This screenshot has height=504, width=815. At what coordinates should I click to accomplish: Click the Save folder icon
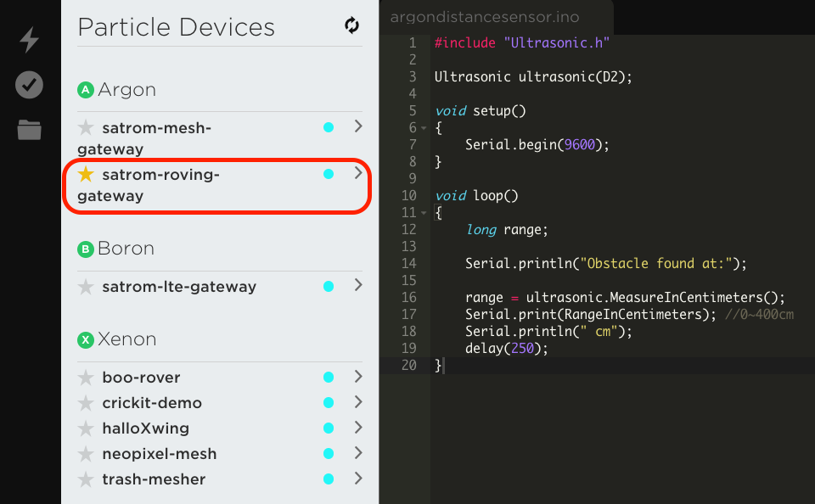tap(29, 130)
